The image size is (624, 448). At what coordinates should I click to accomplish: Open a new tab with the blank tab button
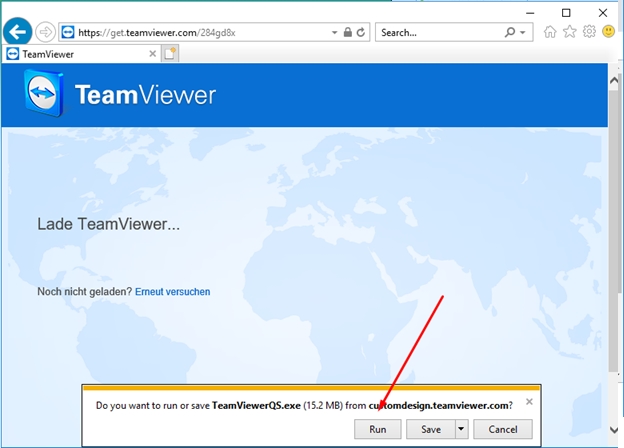pyautogui.click(x=170, y=54)
